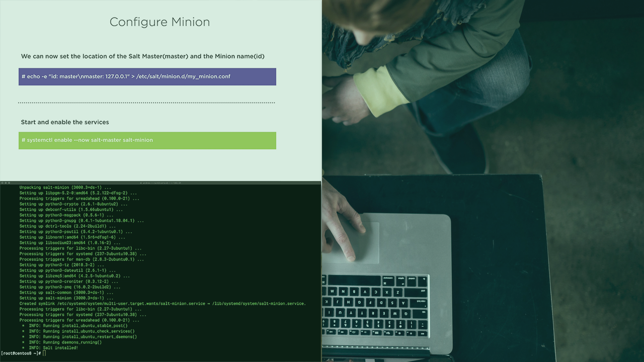
Task: Click the "Created symlink" line in terminal
Action: coord(162,304)
